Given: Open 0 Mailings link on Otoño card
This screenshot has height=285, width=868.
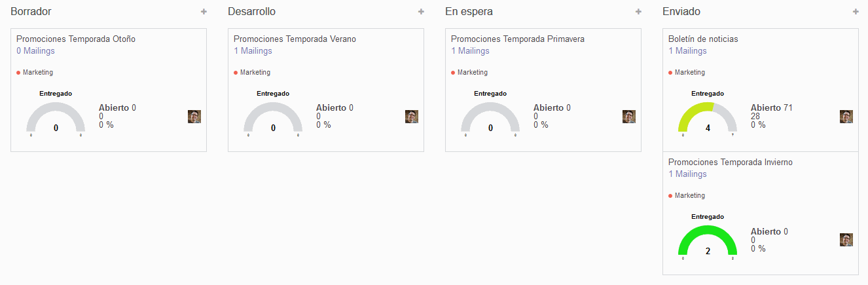Looking at the screenshot, I should pos(35,51).
